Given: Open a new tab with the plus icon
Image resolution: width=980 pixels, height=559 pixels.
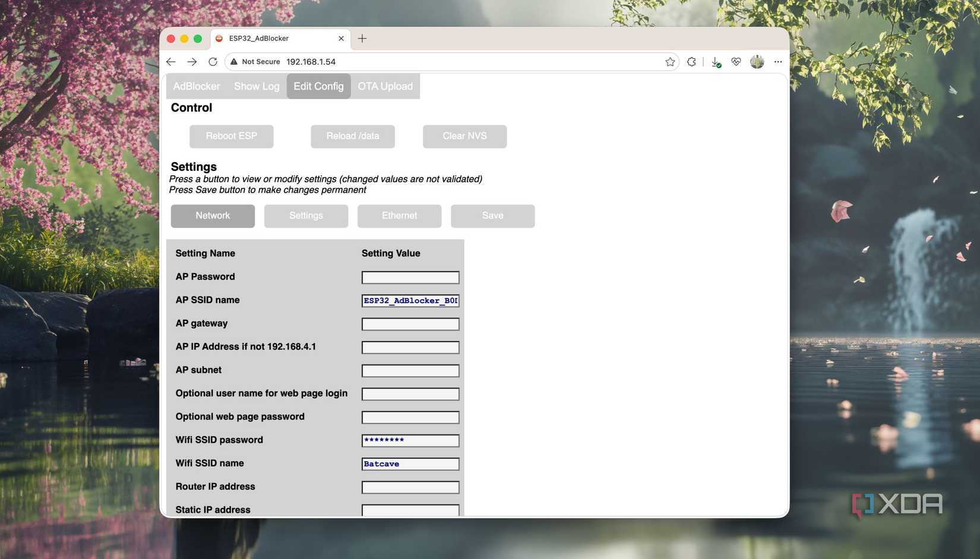Looking at the screenshot, I should coord(362,39).
